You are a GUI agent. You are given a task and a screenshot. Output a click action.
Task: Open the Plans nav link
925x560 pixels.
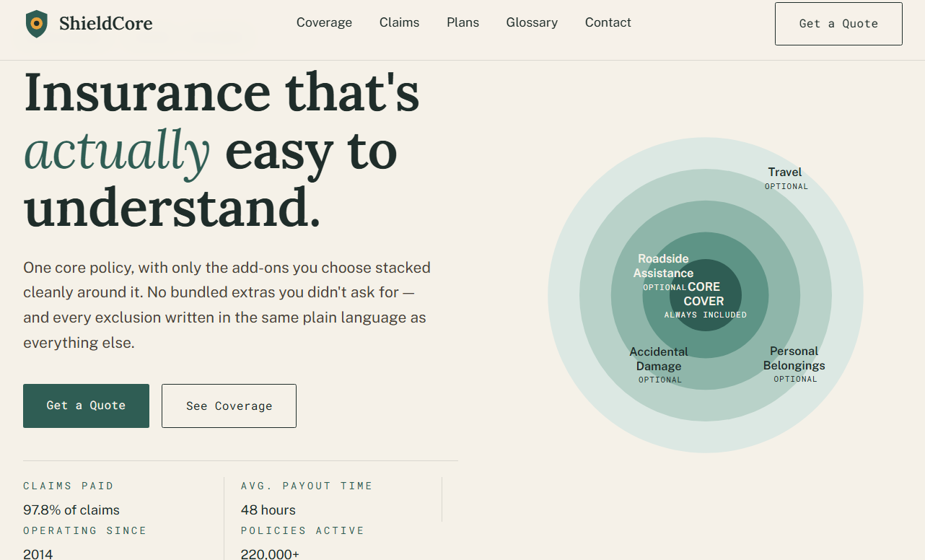coord(463,22)
